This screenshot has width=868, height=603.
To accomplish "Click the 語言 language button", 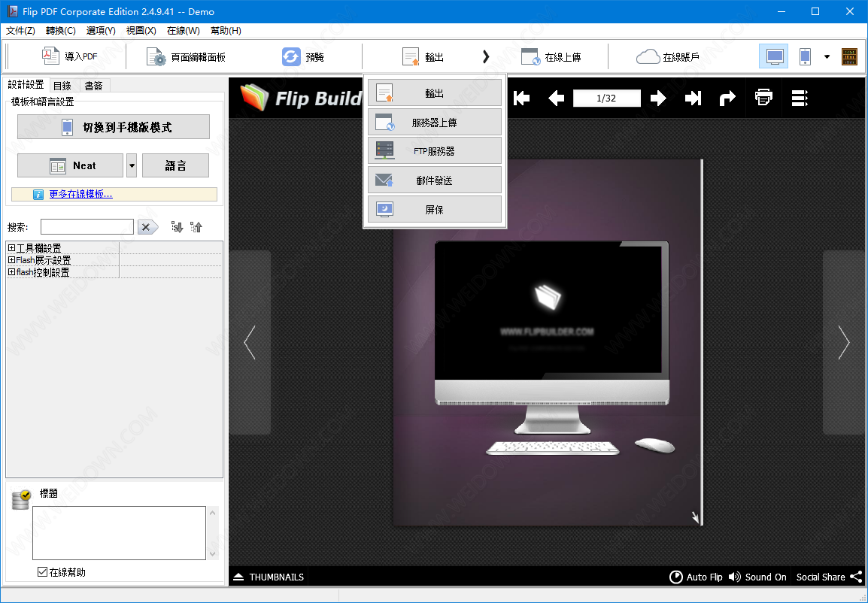I will [175, 165].
